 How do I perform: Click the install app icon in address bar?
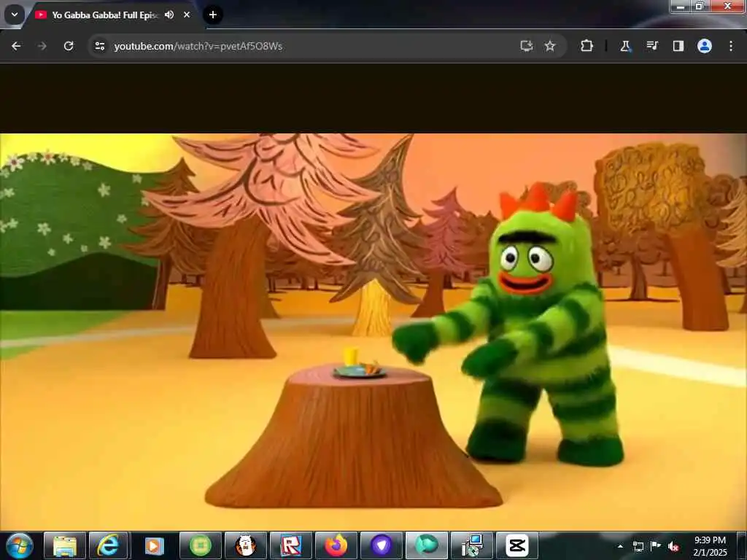527,46
